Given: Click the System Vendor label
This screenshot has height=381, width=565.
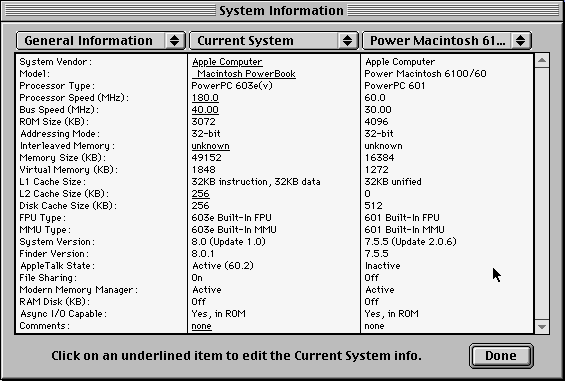Looking at the screenshot, I should 55,62.
